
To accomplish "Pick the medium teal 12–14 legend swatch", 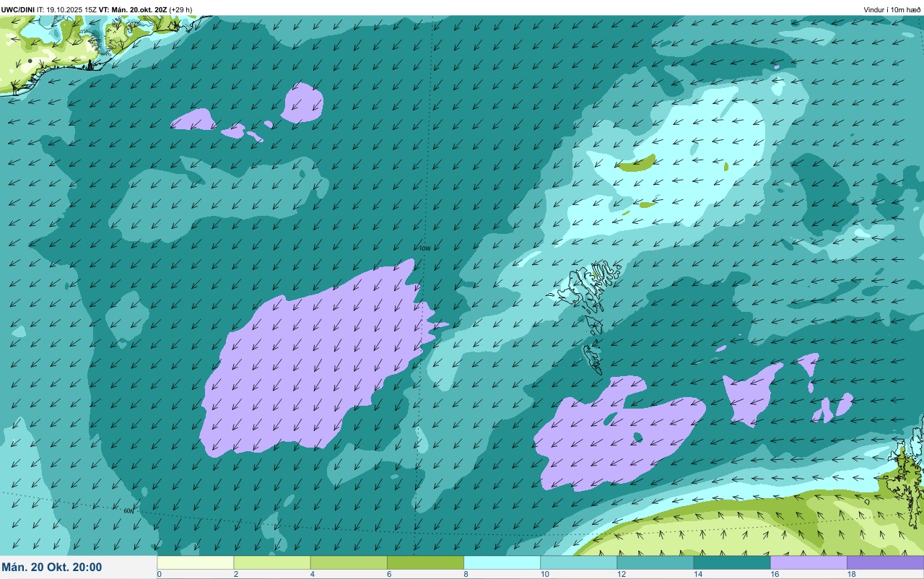I will tap(655, 562).
